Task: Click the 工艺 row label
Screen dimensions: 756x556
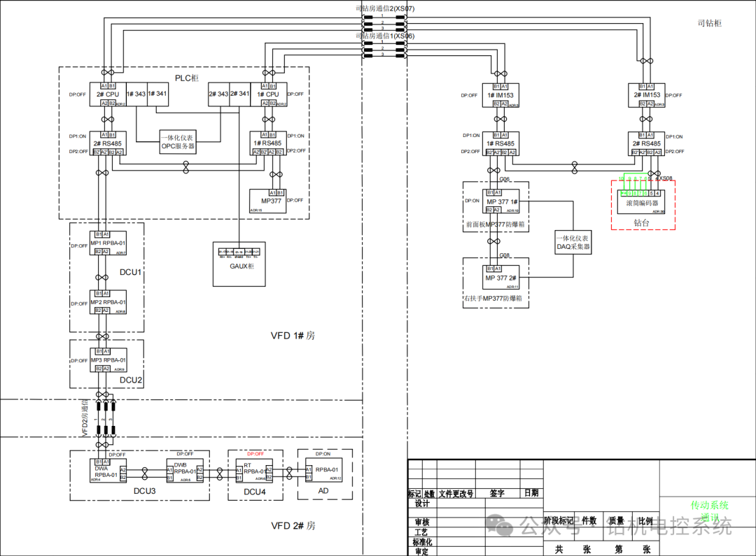Action: [421, 532]
